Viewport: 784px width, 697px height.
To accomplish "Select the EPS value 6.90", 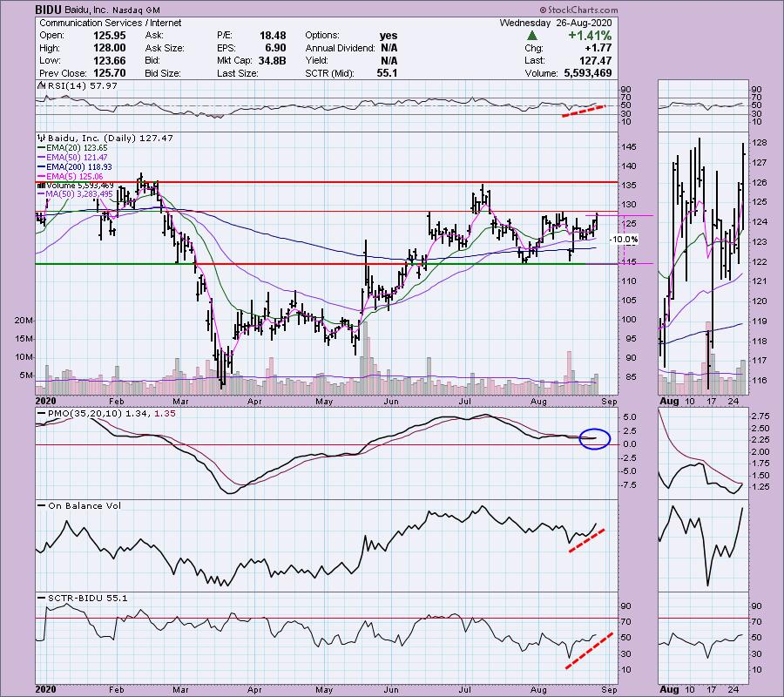I will coord(276,48).
